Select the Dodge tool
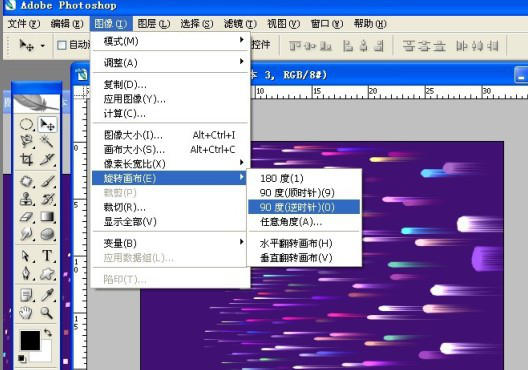The image size is (528, 370). tap(26, 233)
